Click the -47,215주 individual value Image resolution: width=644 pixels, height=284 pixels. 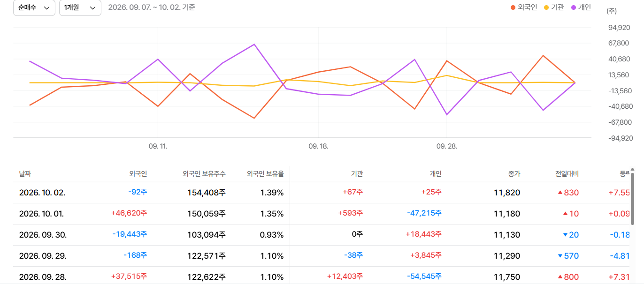point(424,213)
